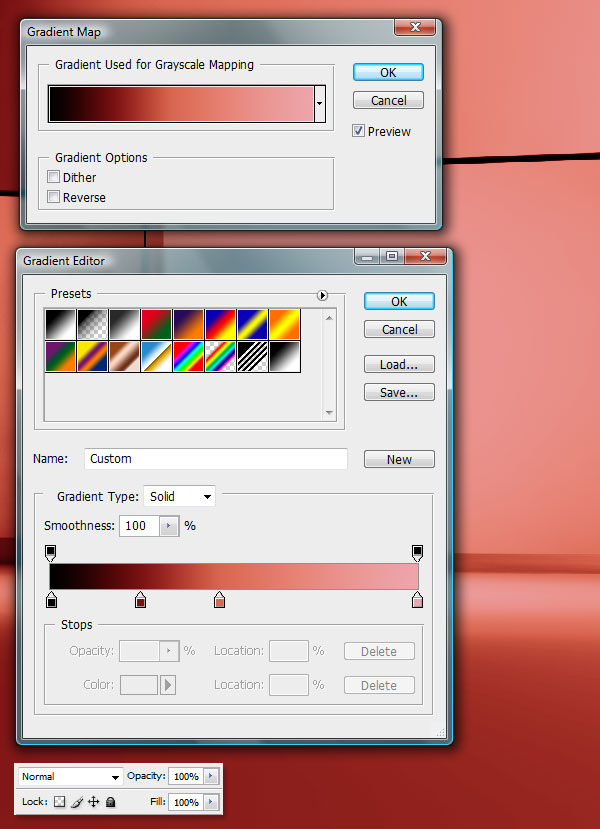Choose the Copper gradient preset
The image size is (600, 829).
(124, 357)
